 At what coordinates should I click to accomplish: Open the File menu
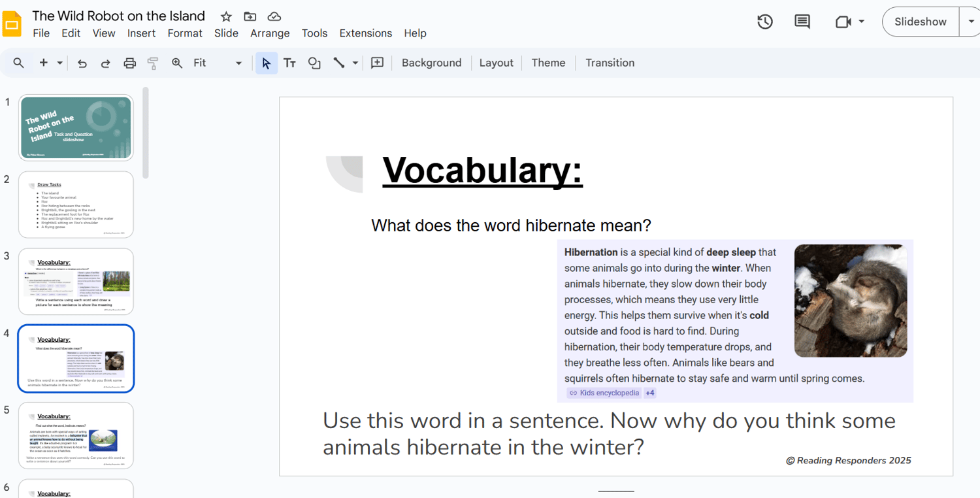point(41,33)
